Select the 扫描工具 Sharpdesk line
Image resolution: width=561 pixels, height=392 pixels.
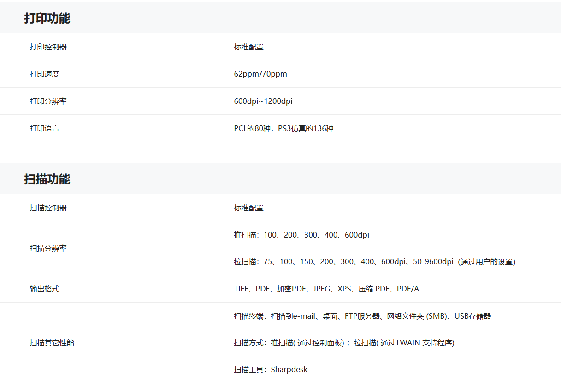(271, 369)
